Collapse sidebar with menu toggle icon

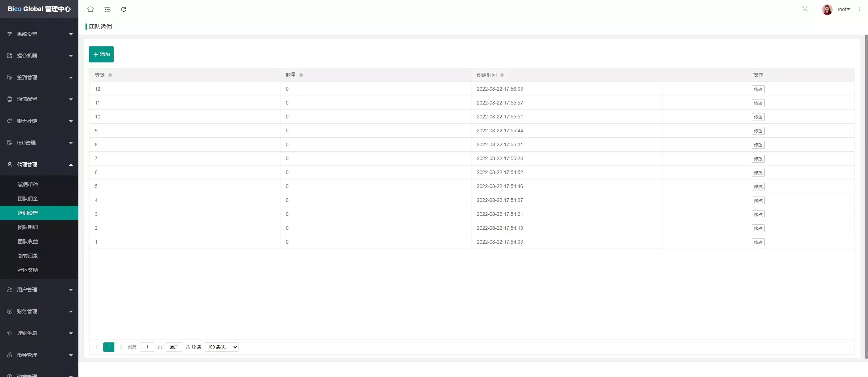[107, 9]
